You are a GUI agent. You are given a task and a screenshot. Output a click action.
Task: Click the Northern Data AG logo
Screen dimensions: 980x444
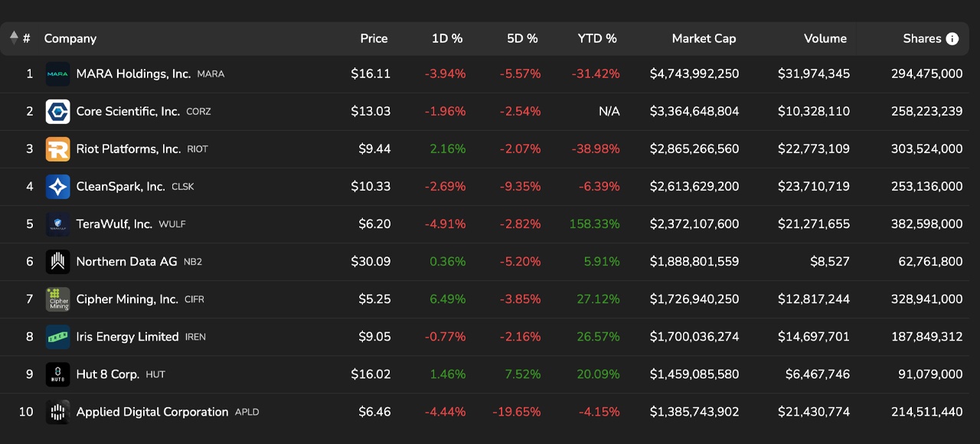(x=57, y=262)
